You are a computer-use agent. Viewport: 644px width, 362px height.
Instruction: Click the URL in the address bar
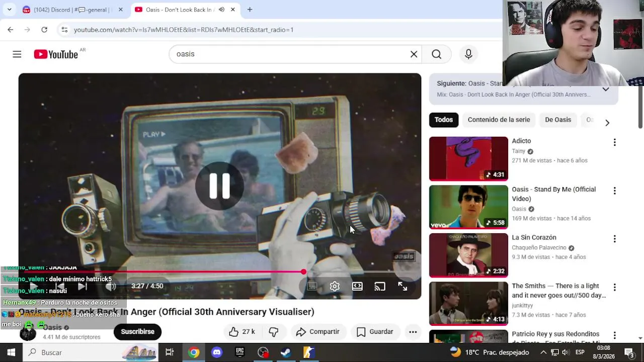(184, 30)
